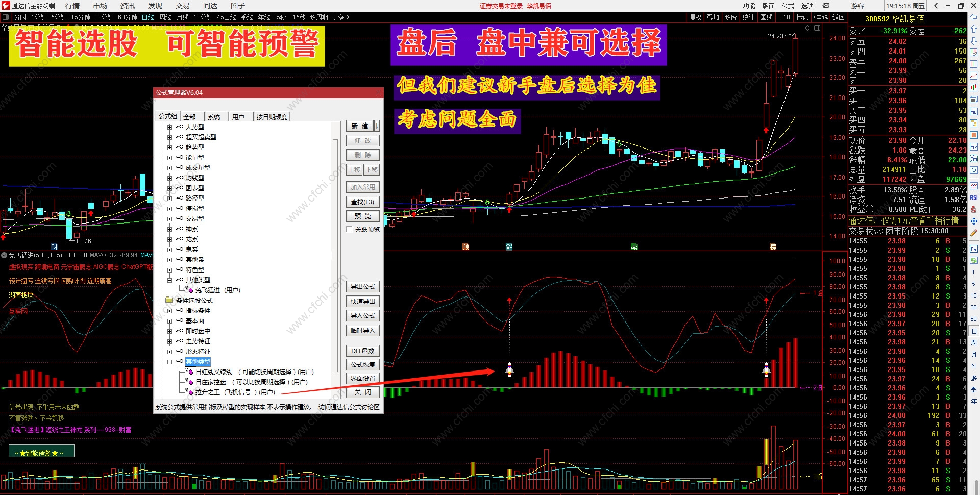Open the mail envelope icon in title bar
Image resolution: width=980 pixels, height=495 pixels.
826,6
